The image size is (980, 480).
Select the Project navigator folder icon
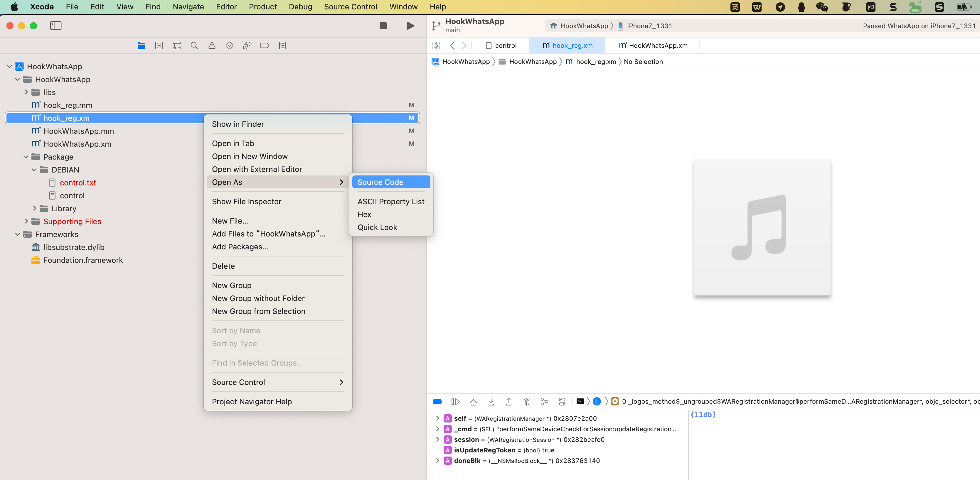[141, 45]
